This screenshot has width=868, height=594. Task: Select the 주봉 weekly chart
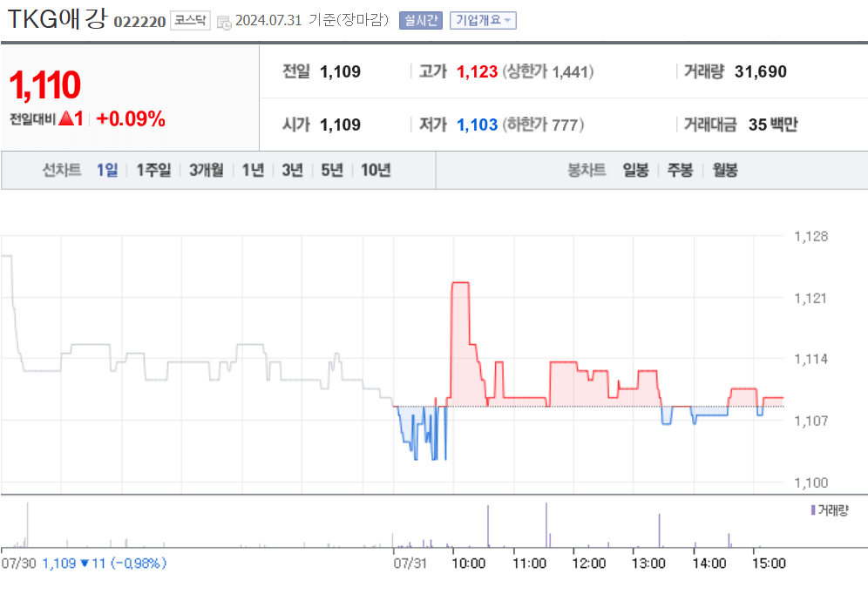[x=681, y=171]
